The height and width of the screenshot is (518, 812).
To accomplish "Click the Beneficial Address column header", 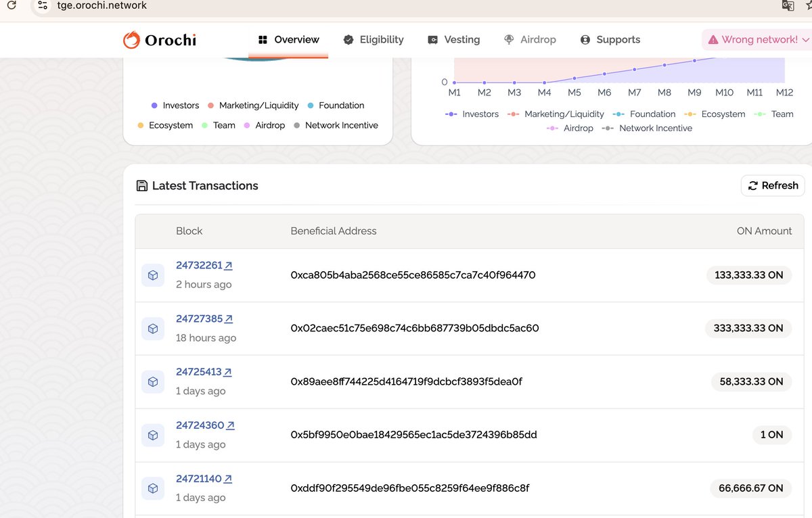I will point(334,231).
